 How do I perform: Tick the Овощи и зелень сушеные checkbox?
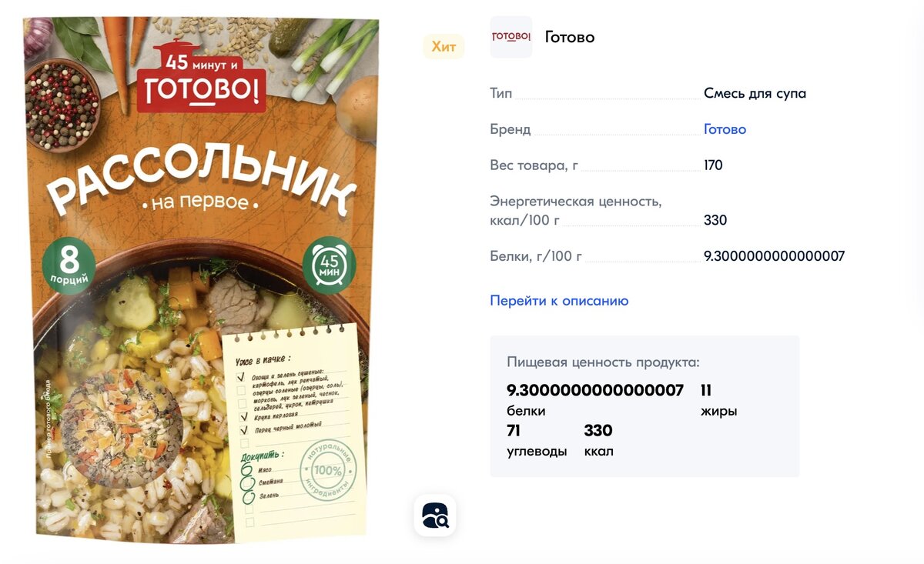[x=241, y=376]
